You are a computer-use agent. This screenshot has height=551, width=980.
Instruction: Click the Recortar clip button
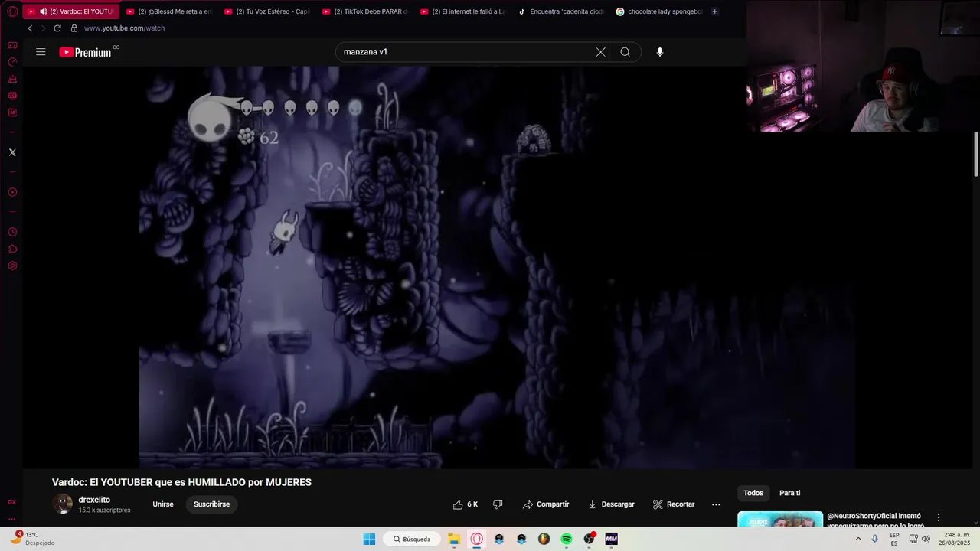(x=674, y=504)
